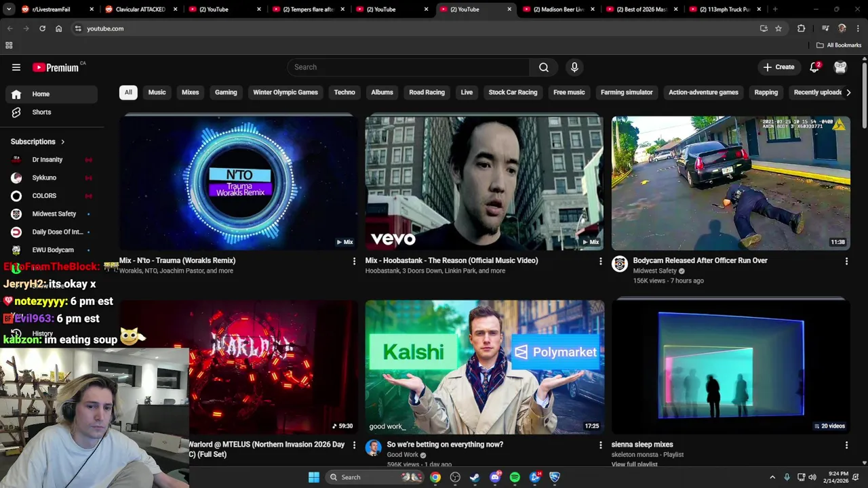Screen dimensions: 868x488
Task: Open the sienna sleep mixes playlist thumbnail
Action: tap(730, 367)
